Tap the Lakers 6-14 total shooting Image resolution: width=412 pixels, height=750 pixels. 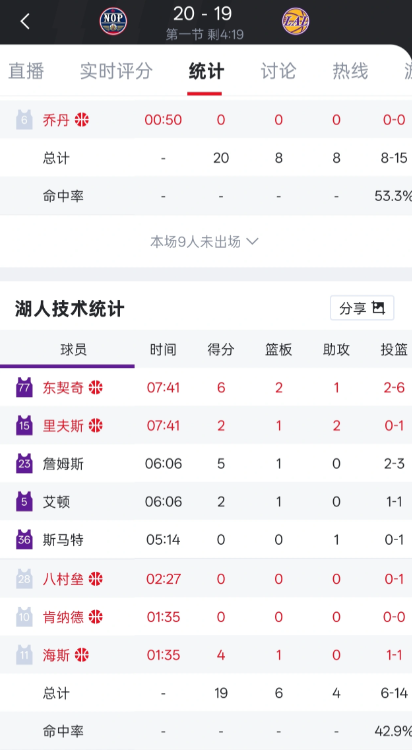(x=394, y=693)
